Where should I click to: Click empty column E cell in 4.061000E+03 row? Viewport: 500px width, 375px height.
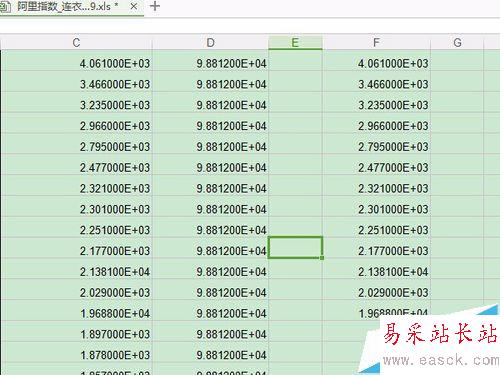tap(295, 60)
